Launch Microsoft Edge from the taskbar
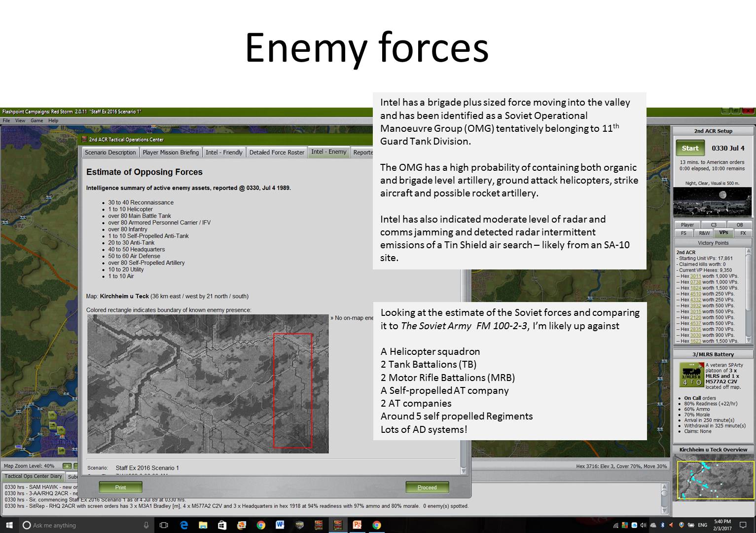Image resolution: width=756 pixels, height=533 pixels. (x=184, y=525)
